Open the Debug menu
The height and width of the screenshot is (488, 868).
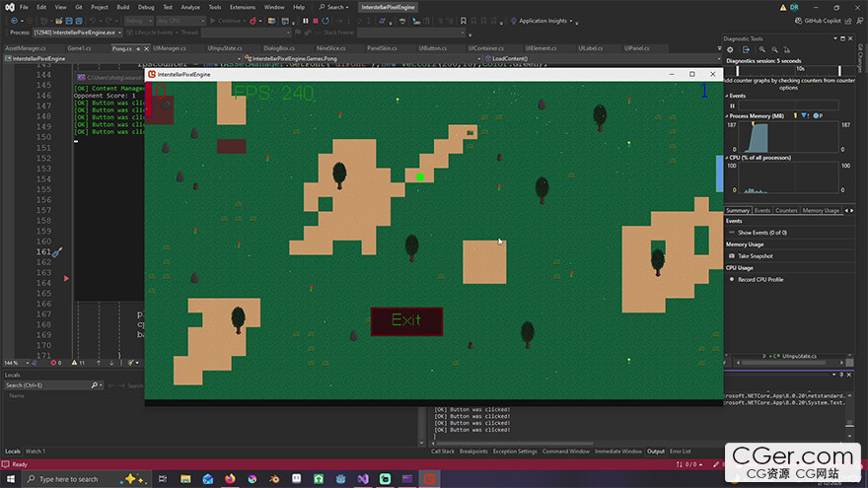[144, 7]
